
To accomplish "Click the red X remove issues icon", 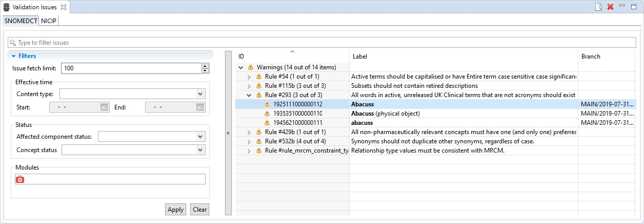I will click(x=610, y=7).
